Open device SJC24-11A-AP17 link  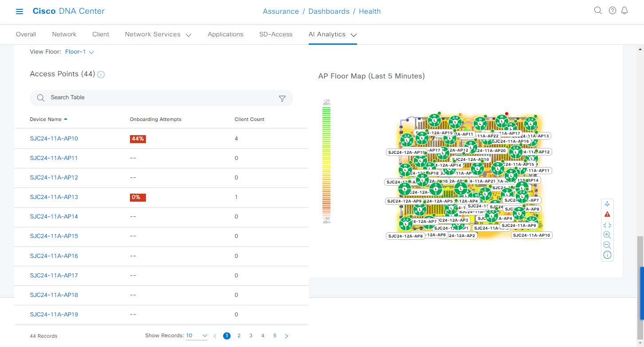pyautogui.click(x=54, y=275)
